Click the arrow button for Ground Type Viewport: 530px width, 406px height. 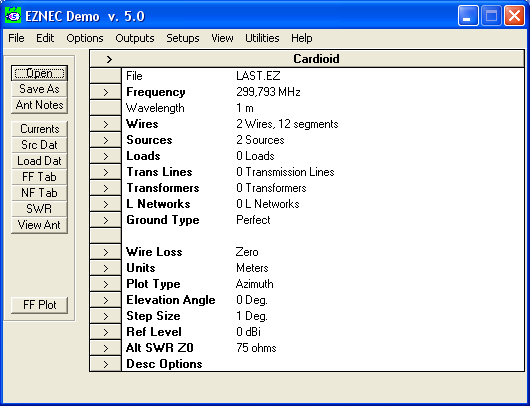tap(106, 220)
